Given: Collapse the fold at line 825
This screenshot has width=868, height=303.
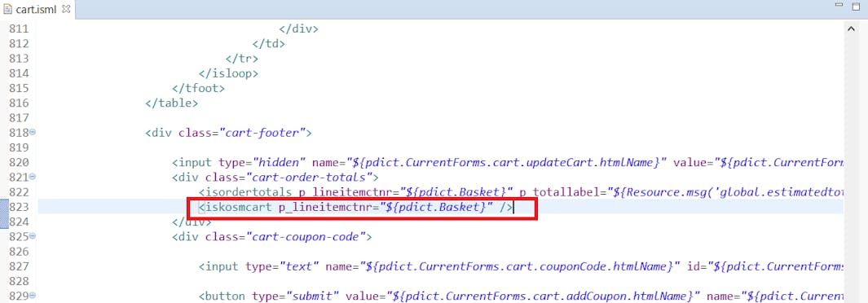Looking at the screenshot, I should (32, 236).
